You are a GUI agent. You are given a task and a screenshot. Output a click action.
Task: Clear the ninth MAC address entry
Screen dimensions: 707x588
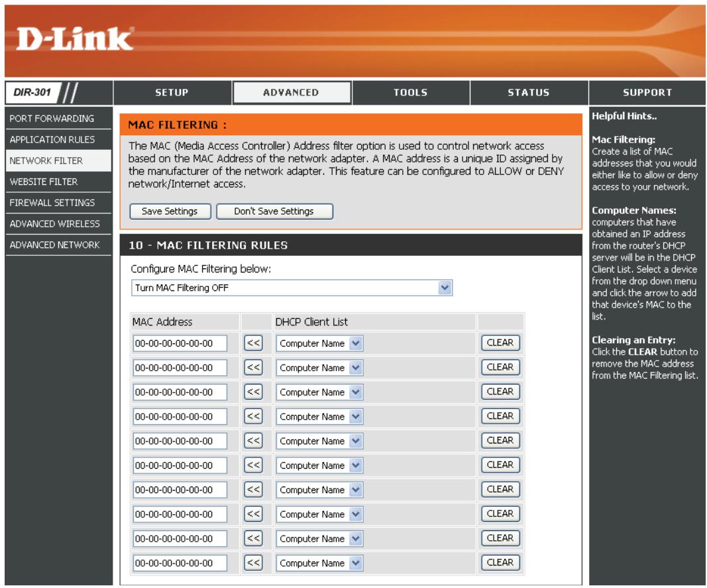[500, 538]
